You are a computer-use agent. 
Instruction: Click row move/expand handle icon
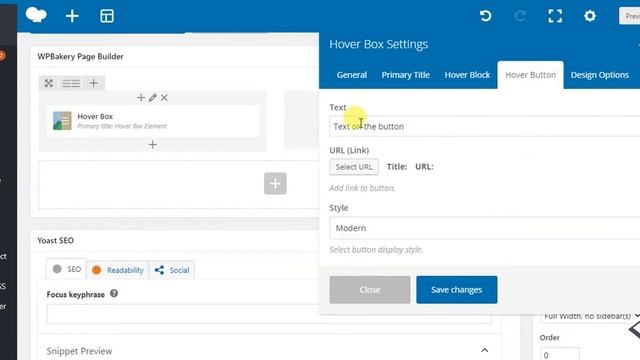(x=49, y=83)
